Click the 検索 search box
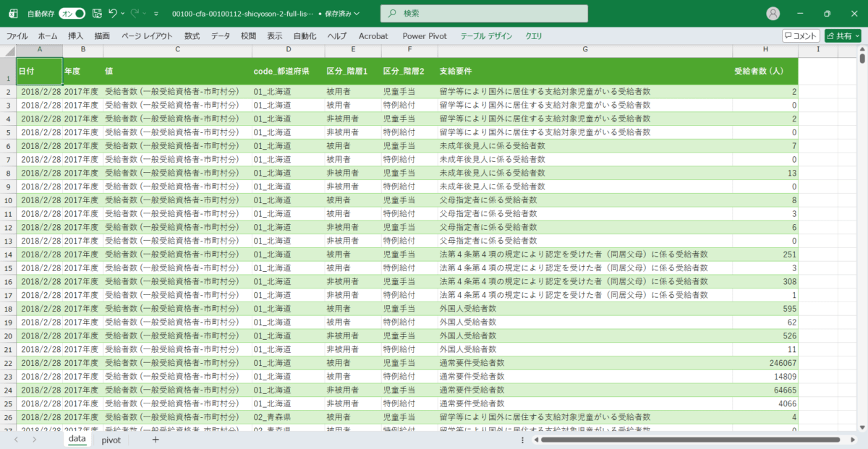868x449 pixels. coord(485,14)
